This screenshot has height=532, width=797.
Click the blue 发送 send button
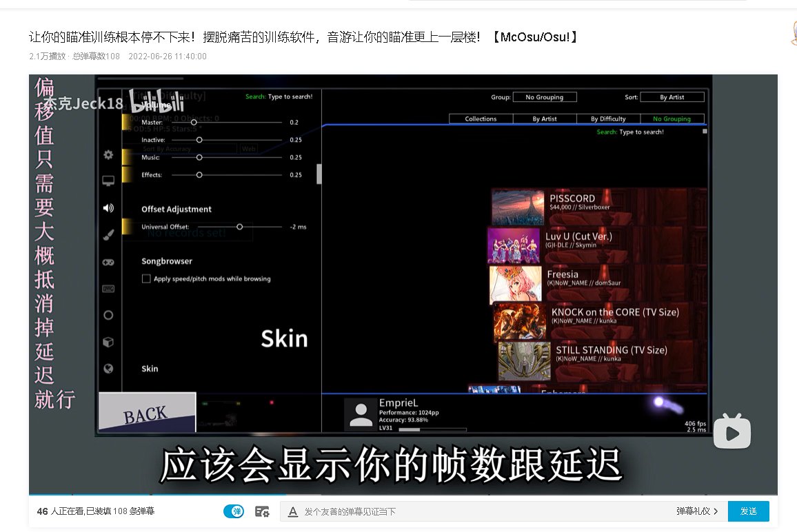pyautogui.click(x=748, y=511)
